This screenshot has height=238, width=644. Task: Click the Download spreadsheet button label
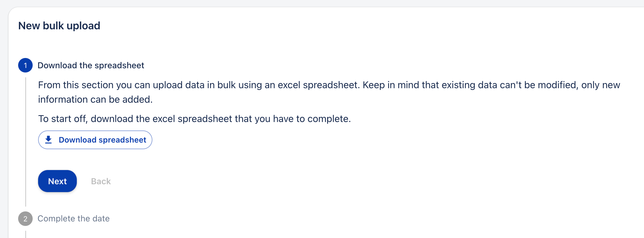coord(102,140)
